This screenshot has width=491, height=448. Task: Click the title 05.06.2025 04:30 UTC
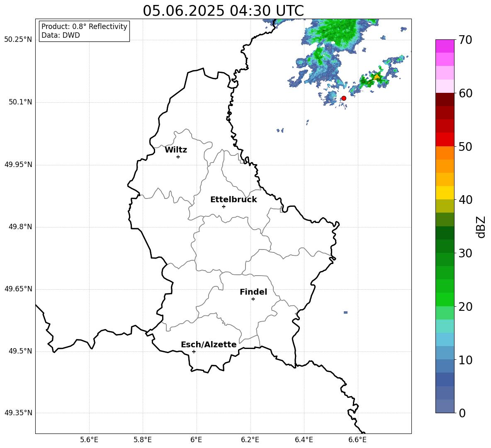(223, 11)
